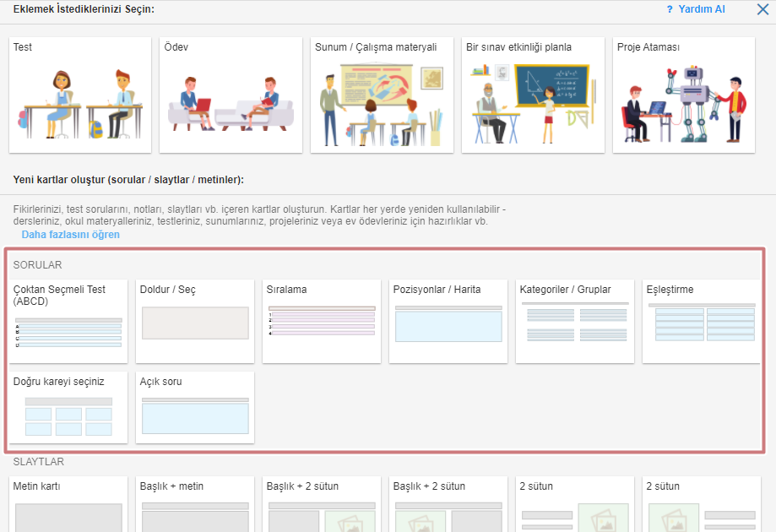Create a Çoktan Seçmeli Test (ABCD) question
776x532 pixels.
pos(68,321)
